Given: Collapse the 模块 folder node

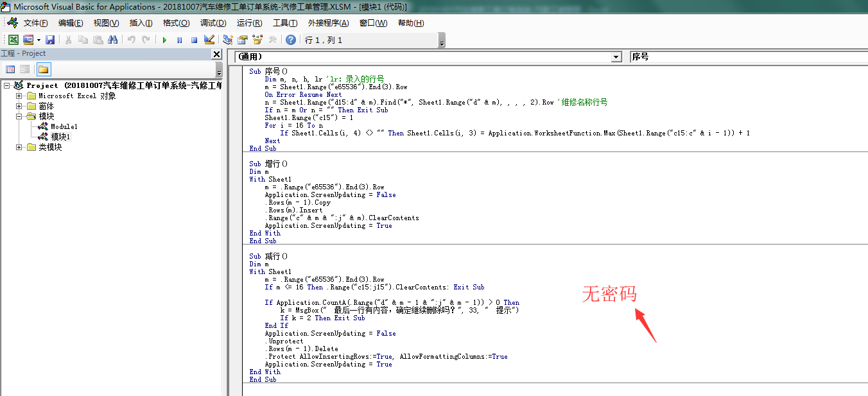Looking at the screenshot, I should click(19, 116).
